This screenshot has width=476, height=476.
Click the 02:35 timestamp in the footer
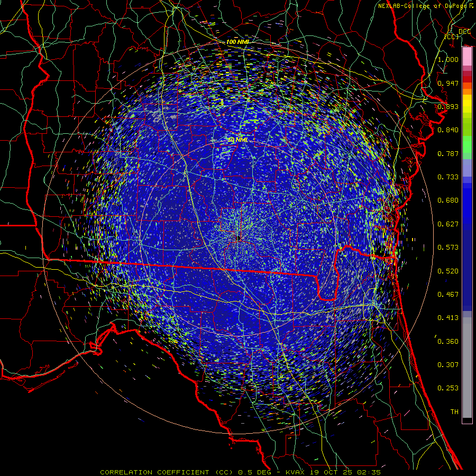point(370,472)
